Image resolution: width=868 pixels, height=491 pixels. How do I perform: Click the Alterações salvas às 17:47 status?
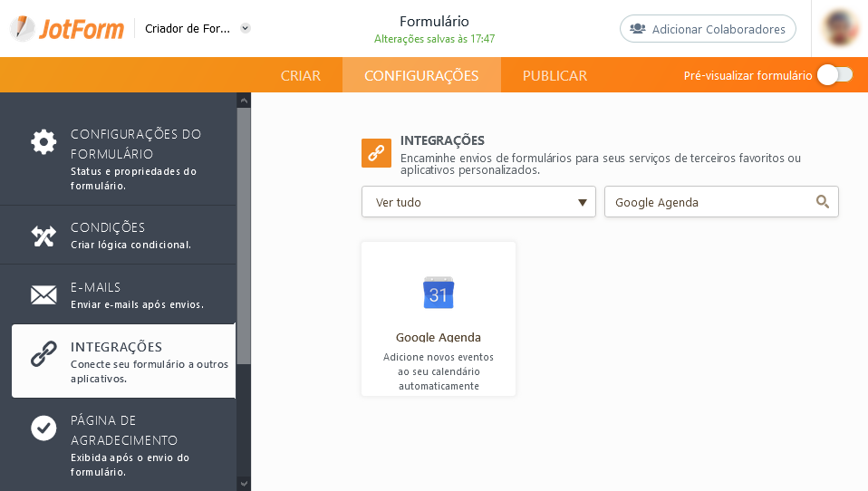pos(434,39)
